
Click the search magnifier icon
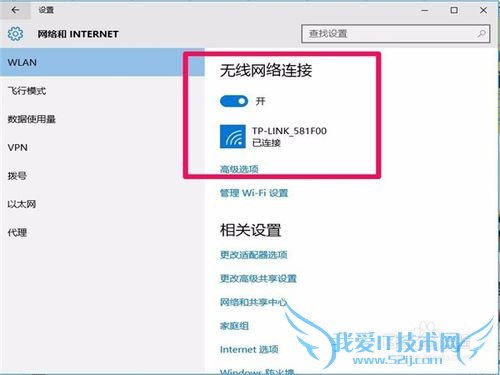481,34
